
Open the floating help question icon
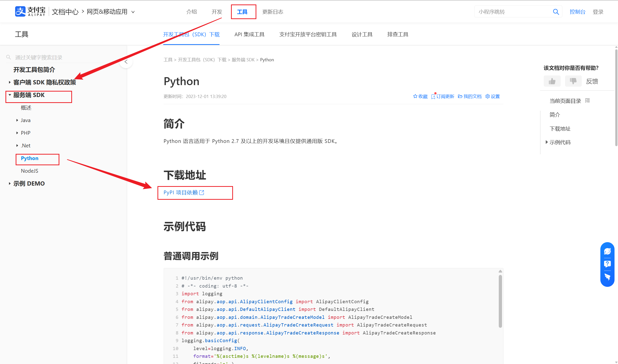(607, 264)
